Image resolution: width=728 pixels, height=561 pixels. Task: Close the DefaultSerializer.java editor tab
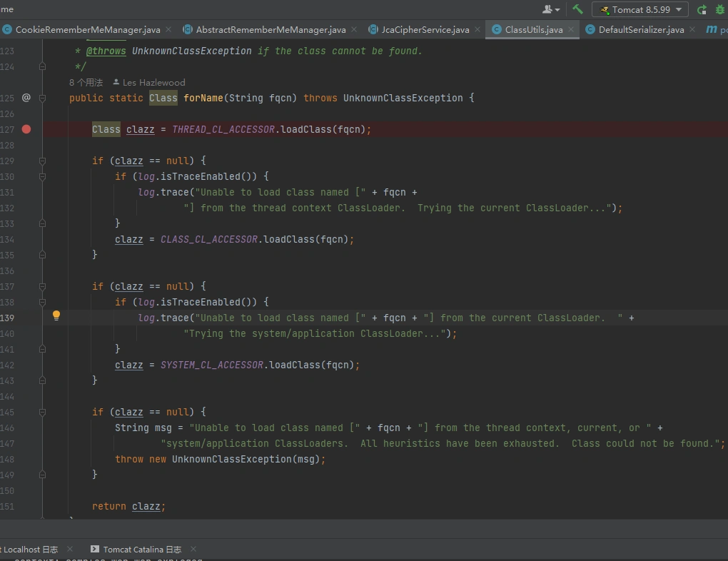pyautogui.click(x=692, y=29)
